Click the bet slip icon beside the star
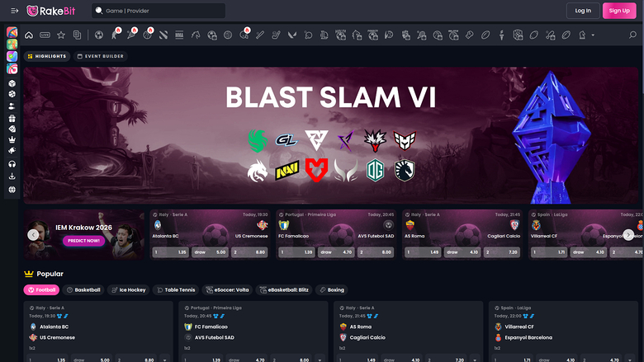 click(77, 35)
